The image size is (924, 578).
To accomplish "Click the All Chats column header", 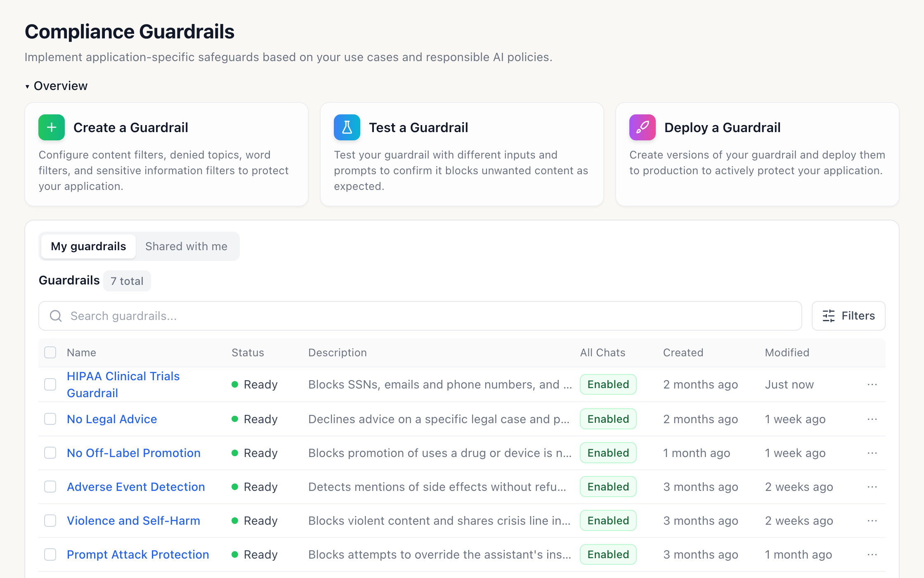I will (x=603, y=353).
